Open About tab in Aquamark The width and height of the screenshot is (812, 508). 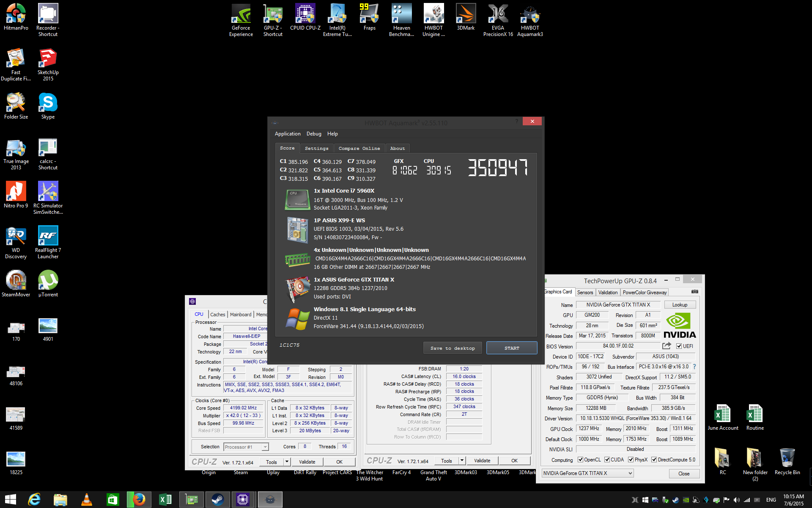coord(397,149)
